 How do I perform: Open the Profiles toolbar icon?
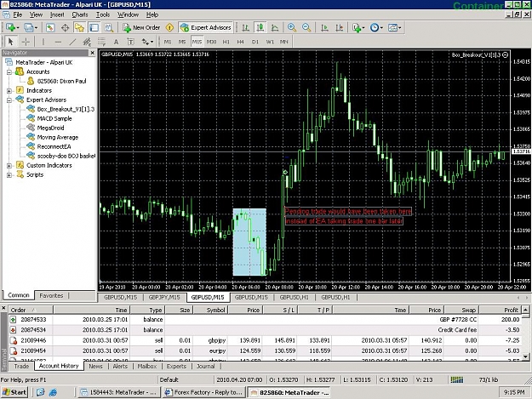[x=30, y=28]
